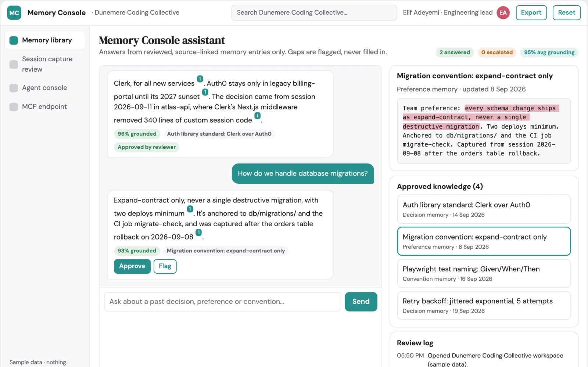Open citation badge after "Clerk, for all new services"
This screenshot has height=367, width=588.
(200, 79)
